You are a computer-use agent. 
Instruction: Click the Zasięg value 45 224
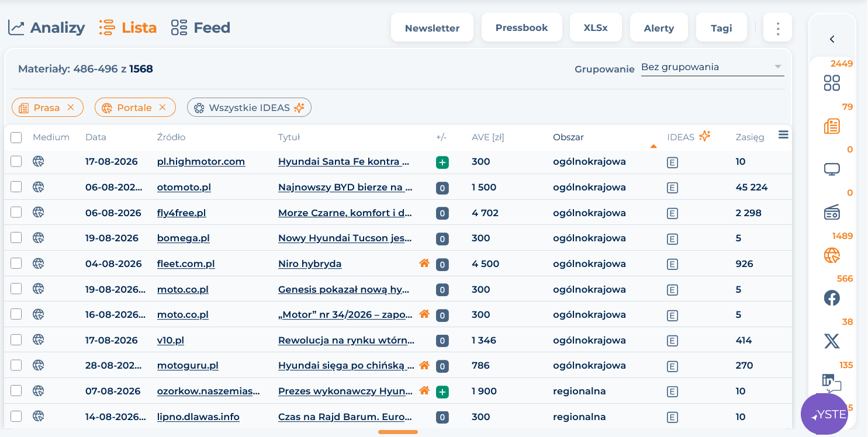[x=752, y=188]
